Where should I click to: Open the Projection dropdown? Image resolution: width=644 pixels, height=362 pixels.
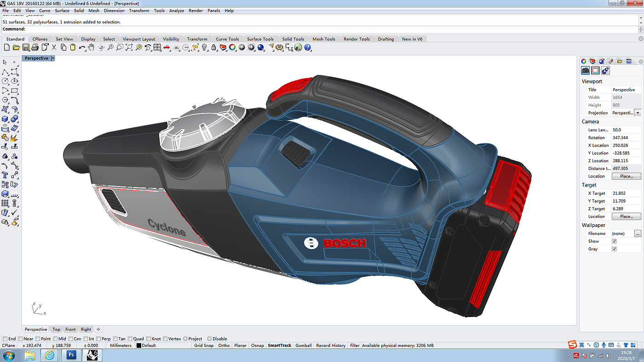pos(637,113)
